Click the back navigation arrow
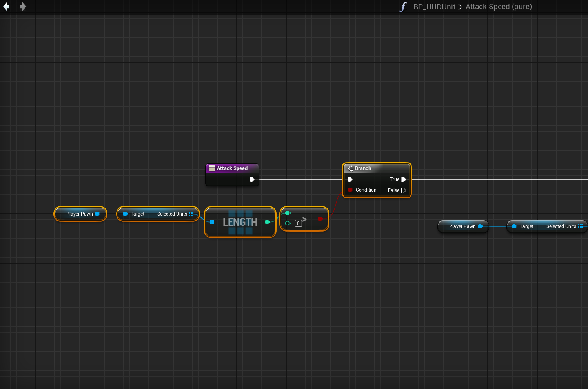 pos(6,7)
